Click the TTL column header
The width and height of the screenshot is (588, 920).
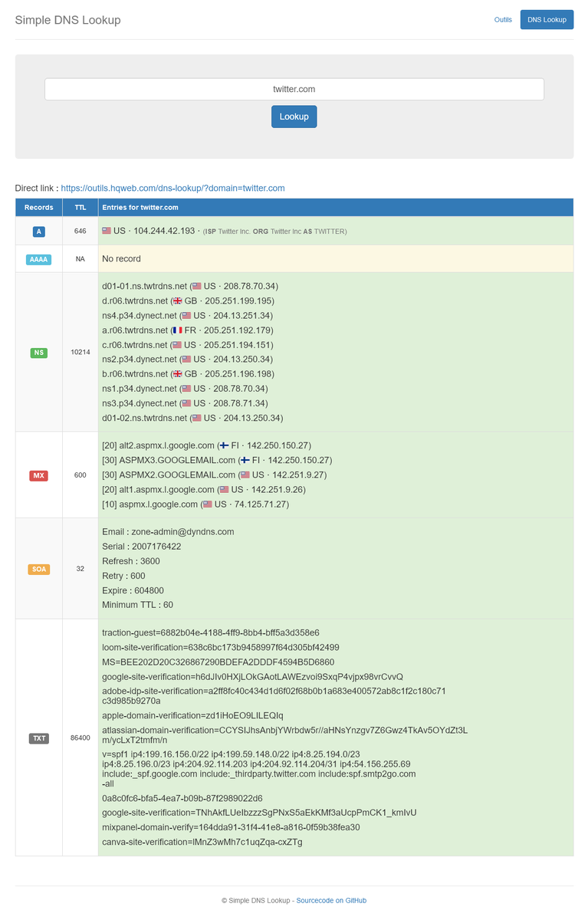80,208
